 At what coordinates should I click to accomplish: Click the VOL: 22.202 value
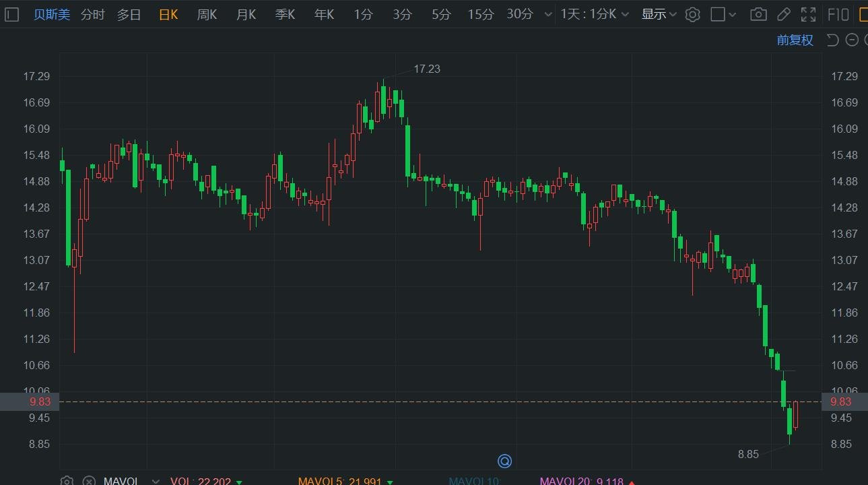[x=201, y=481]
